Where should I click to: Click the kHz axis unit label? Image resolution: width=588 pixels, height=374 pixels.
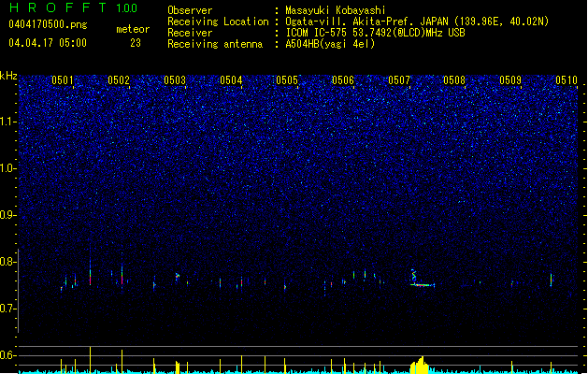[8, 76]
